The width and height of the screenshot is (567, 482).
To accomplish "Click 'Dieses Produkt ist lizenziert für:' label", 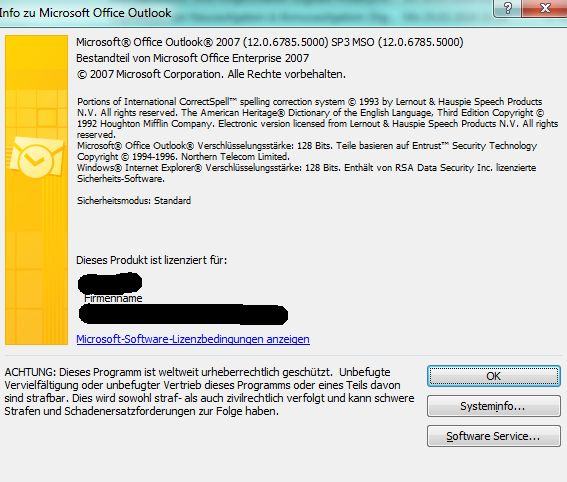I will [152, 260].
